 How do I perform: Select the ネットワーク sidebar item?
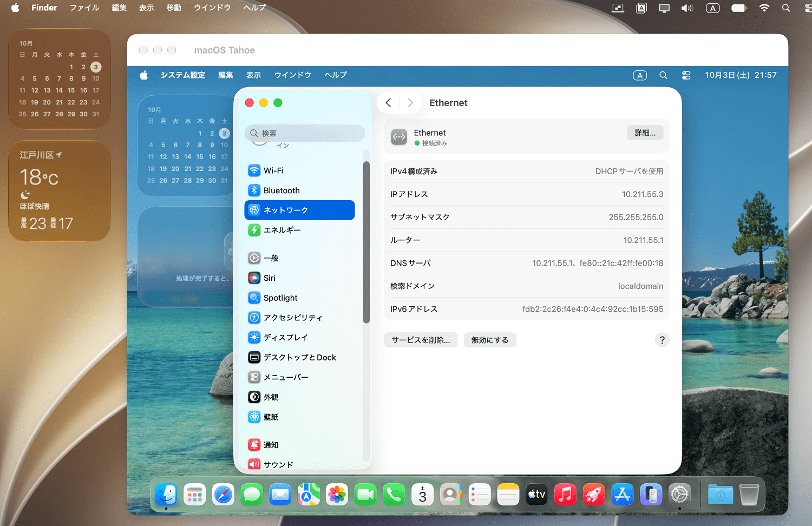point(299,210)
